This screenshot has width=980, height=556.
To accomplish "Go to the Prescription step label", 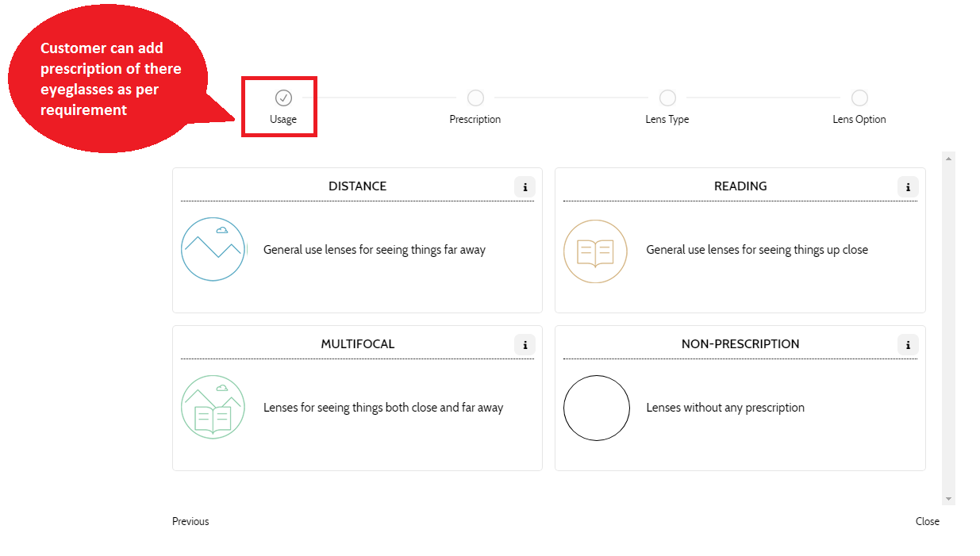I will point(475,120).
